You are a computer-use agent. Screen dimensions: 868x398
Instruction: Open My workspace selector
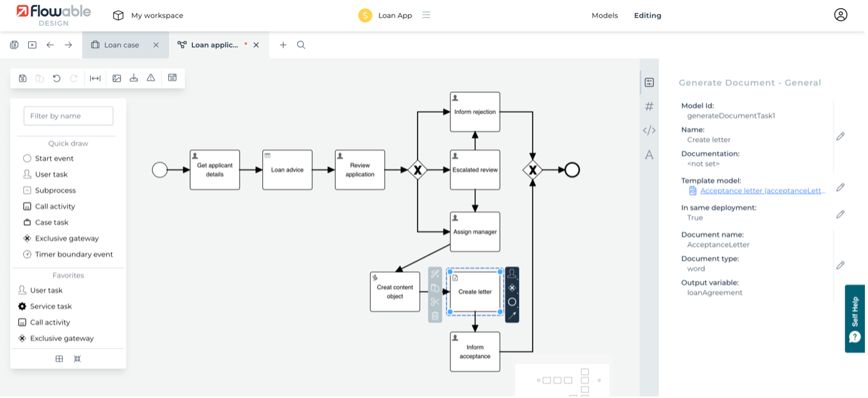[x=148, y=16]
